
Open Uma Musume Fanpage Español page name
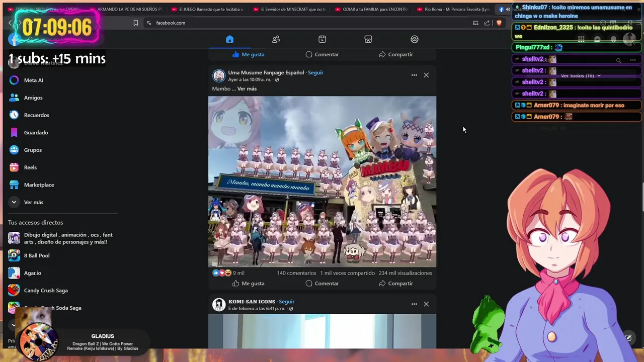(x=266, y=72)
